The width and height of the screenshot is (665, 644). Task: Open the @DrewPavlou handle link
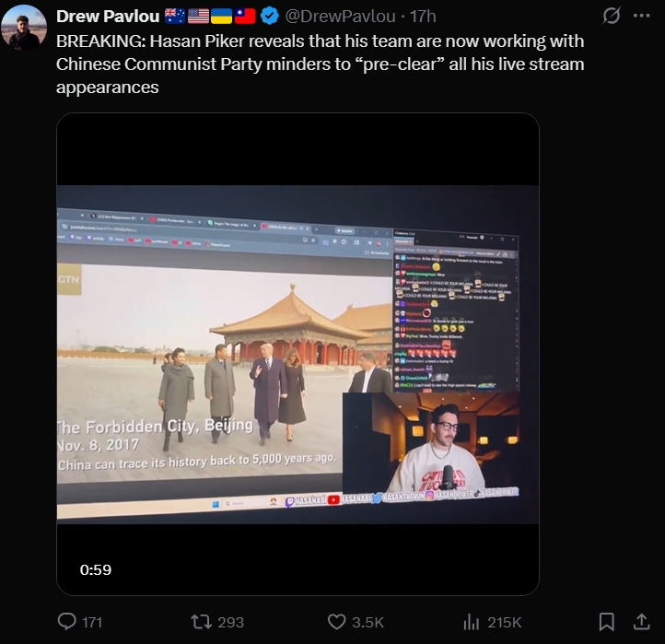click(340, 17)
